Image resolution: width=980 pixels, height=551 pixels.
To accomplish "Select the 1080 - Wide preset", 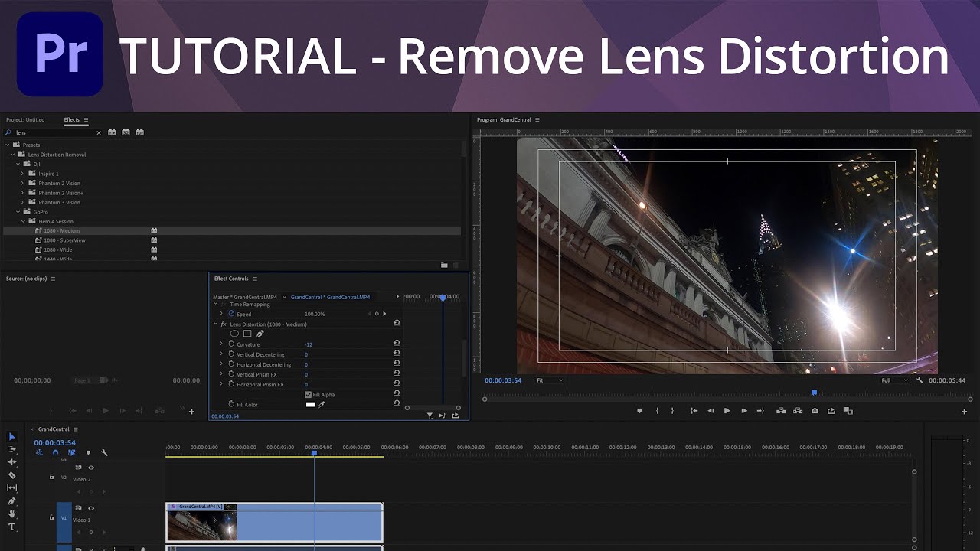I will pos(59,249).
